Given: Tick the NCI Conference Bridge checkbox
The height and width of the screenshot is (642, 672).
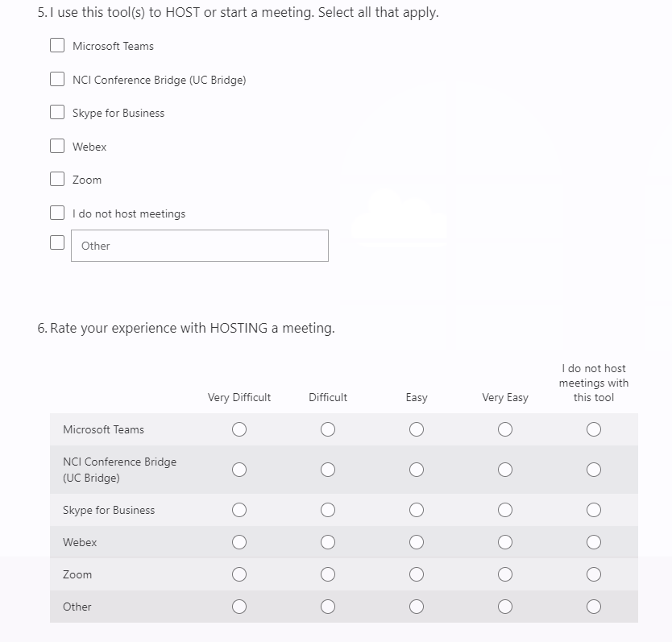Looking at the screenshot, I should (57, 79).
